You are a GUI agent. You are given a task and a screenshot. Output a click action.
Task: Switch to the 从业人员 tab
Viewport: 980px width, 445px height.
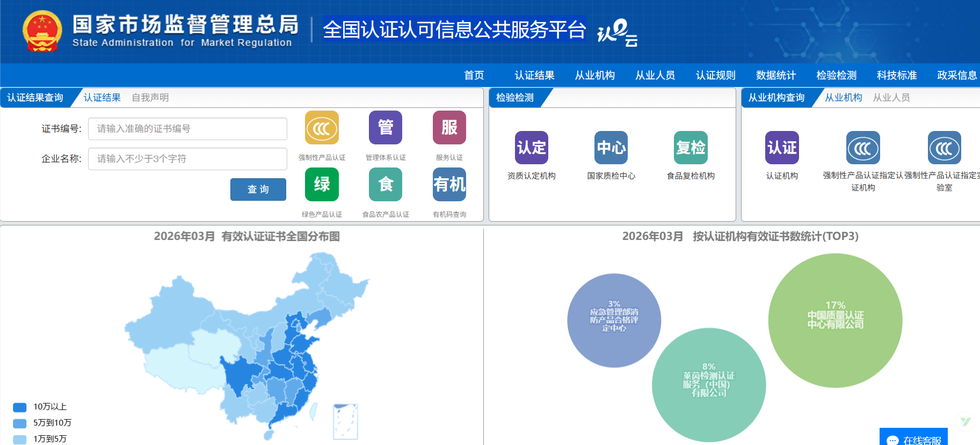coord(891,98)
